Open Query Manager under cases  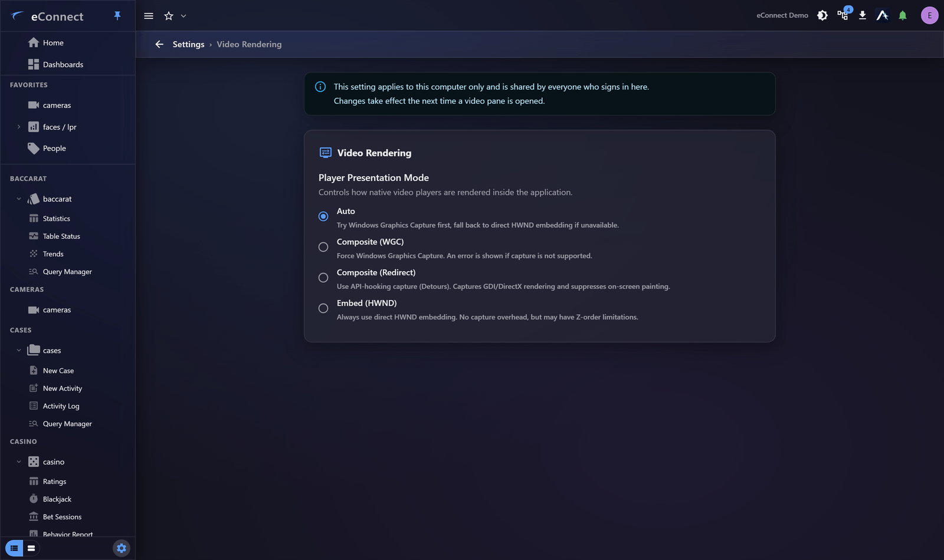click(68, 423)
